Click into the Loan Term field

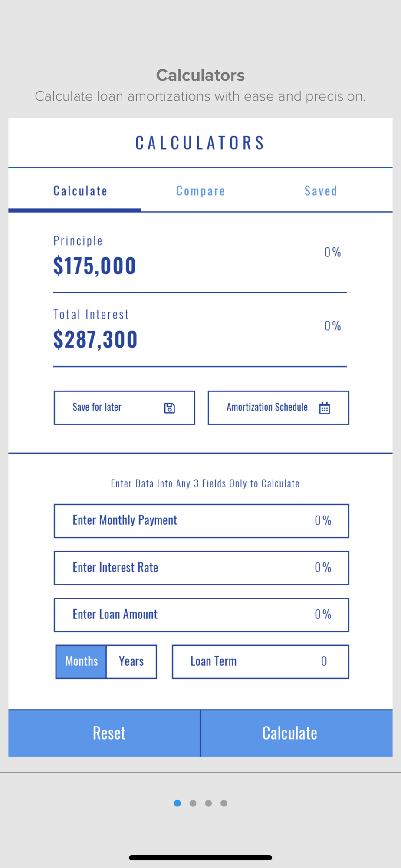click(260, 661)
